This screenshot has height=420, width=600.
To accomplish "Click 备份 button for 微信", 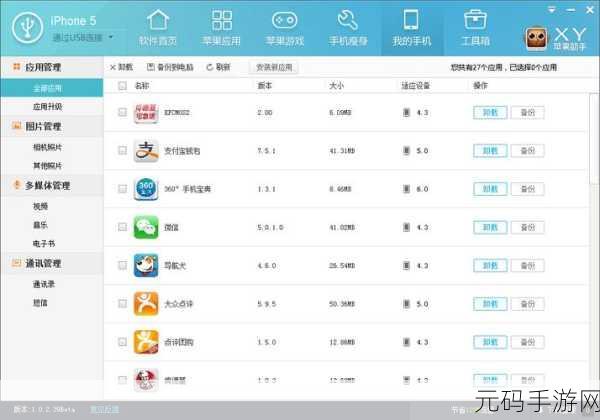I will [x=528, y=227].
